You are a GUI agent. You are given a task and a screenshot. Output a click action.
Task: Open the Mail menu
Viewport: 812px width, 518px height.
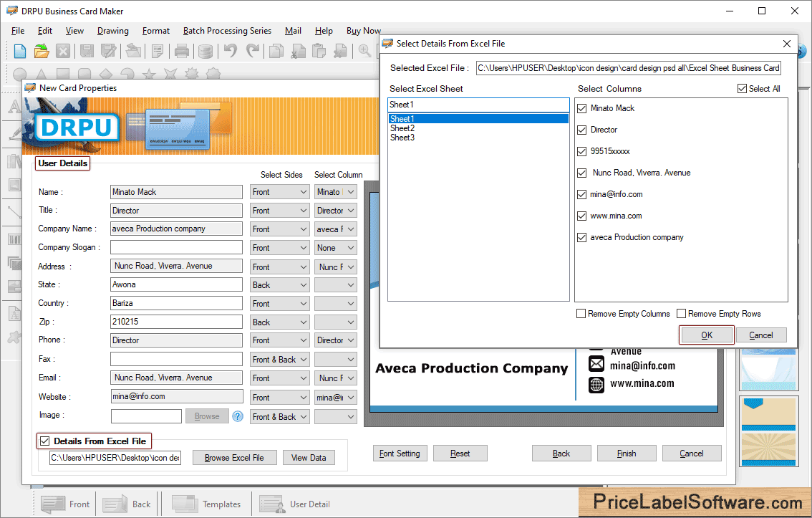pos(293,31)
